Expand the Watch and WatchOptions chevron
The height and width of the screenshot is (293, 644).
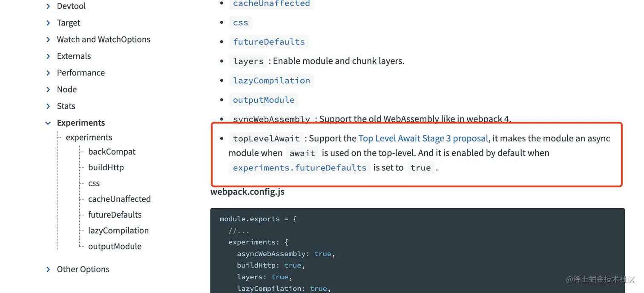tap(48, 39)
